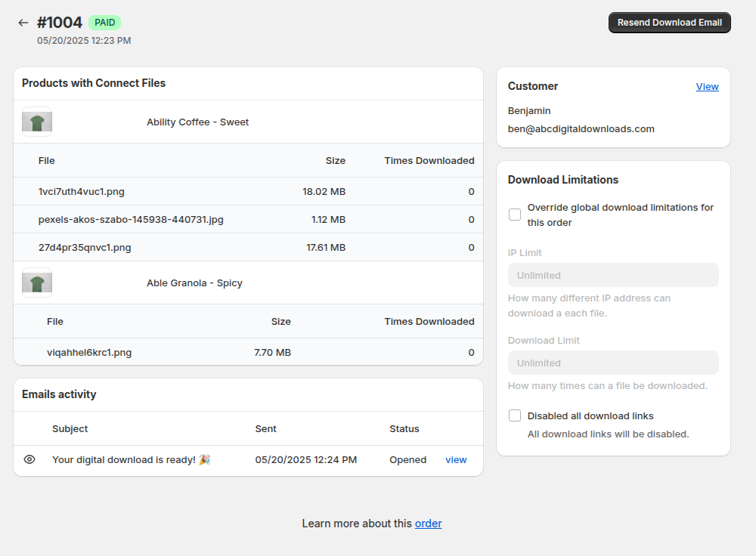Viewport: 756px width, 556px height.
Task: Click the Download Limit input field
Action: pyautogui.click(x=613, y=363)
